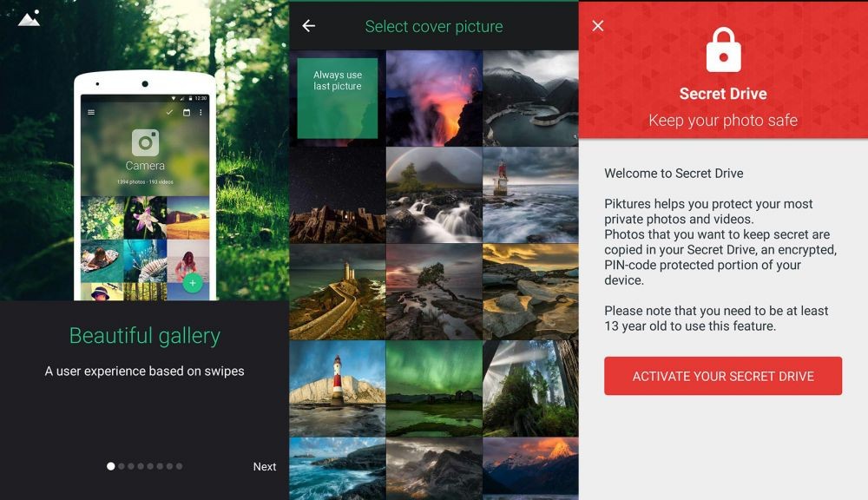This screenshot has height=500, width=868.
Task: Choose the green aurora borealis photo
Action: 434,388
